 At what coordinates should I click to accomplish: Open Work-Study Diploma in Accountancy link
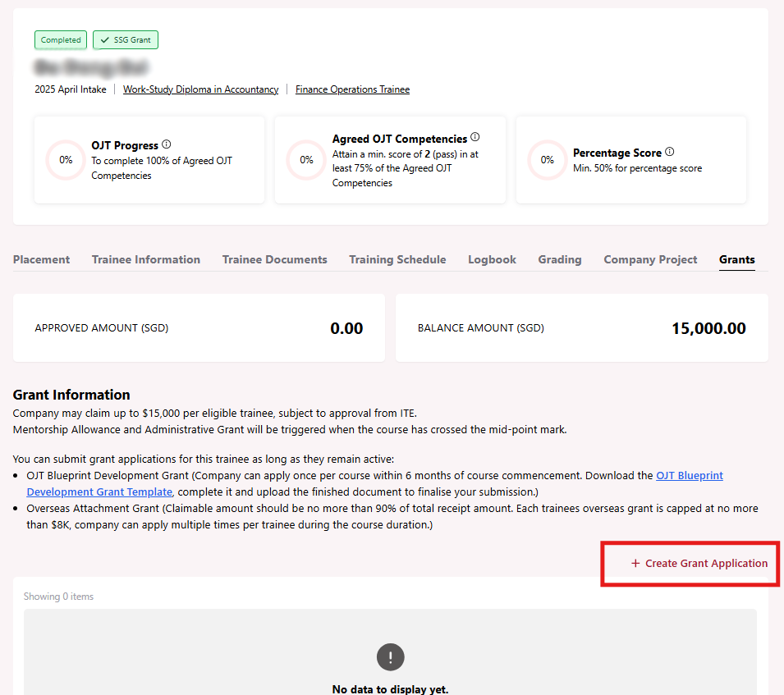tap(200, 89)
